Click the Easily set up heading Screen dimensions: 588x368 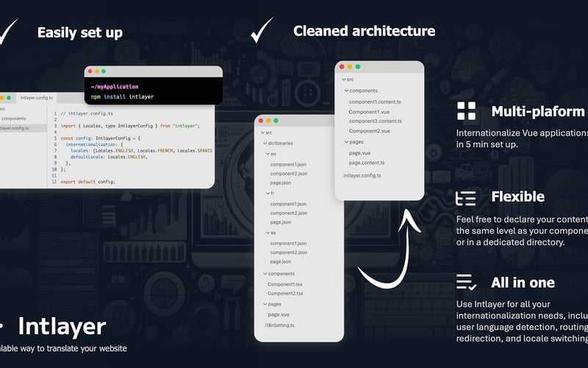pos(80,32)
